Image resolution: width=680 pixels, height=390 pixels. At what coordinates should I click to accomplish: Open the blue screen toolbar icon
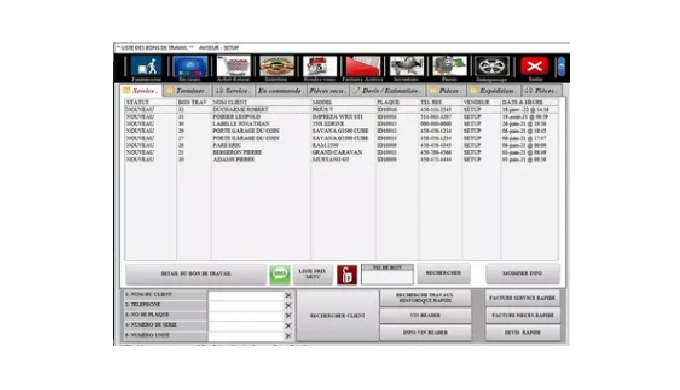pyautogui.click(x=190, y=68)
